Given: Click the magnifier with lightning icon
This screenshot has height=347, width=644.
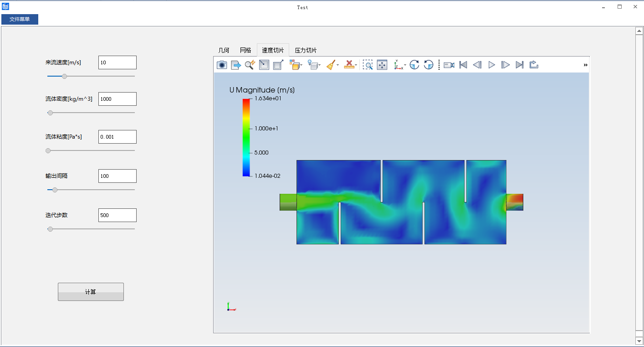Looking at the screenshot, I should [250, 65].
